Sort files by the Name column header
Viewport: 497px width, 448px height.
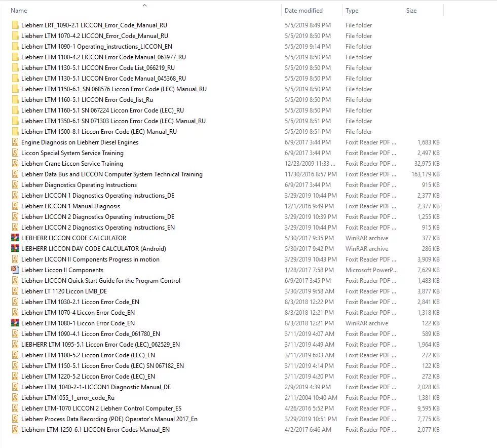click(x=19, y=11)
